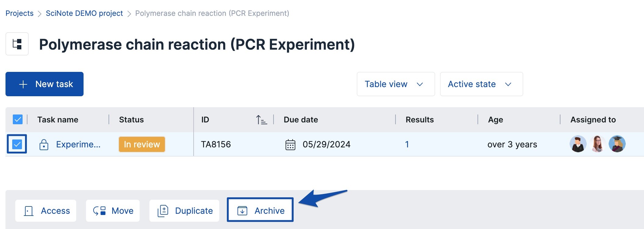Image resolution: width=644 pixels, height=229 pixels.
Task: Click the lock icon beside the task name
Action: [44, 145]
